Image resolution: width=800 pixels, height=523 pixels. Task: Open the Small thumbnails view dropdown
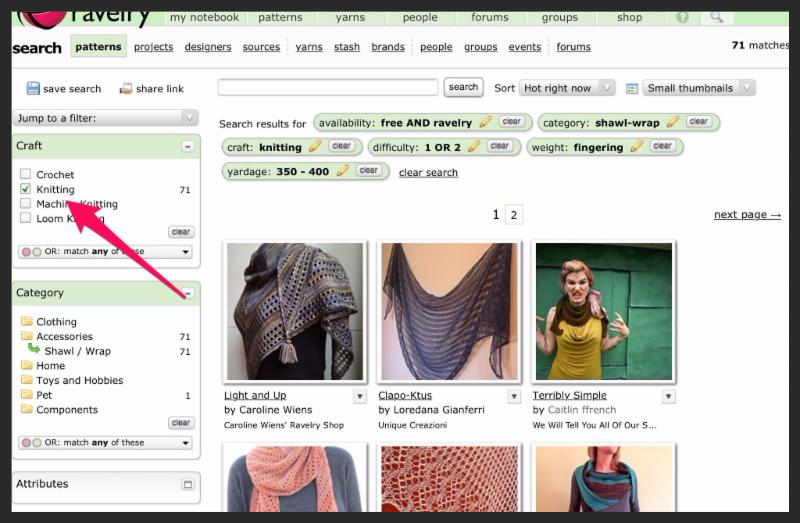coord(698,88)
